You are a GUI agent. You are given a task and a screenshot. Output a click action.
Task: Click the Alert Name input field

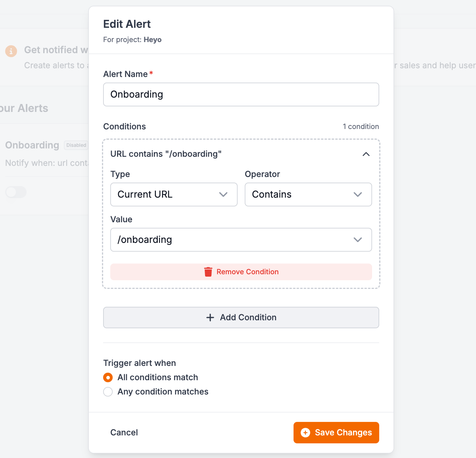[241, 94]
